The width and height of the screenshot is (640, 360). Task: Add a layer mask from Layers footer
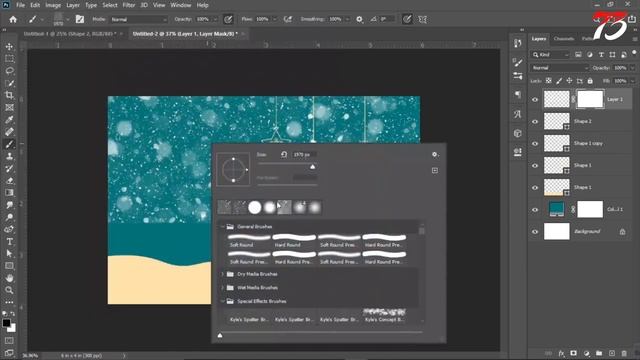(x=573, y=353)
